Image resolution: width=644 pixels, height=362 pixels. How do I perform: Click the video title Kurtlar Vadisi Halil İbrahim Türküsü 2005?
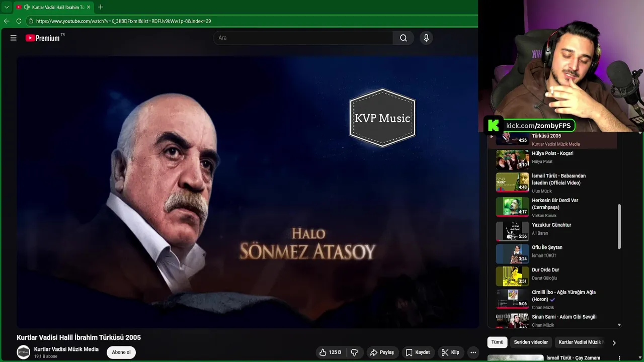(78, 337)
